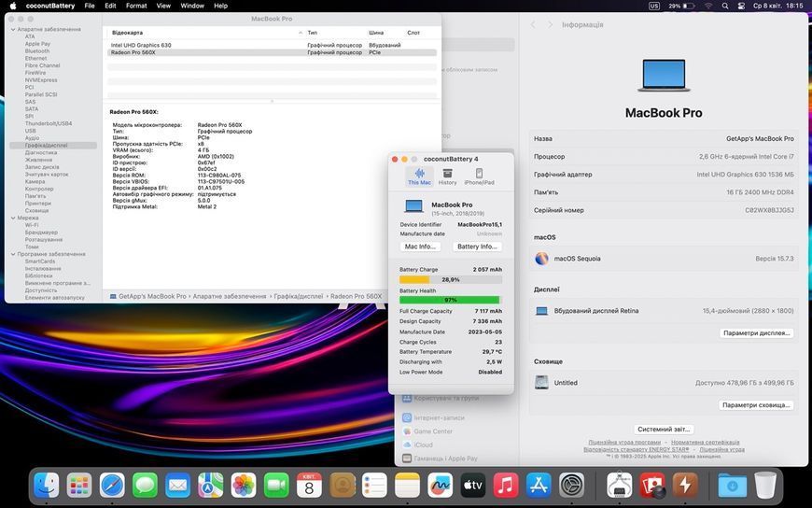Go back with chevron in Інформація window
Viewport: 812px width, 508px height.
pyautogui.click(x=533, y=24)
